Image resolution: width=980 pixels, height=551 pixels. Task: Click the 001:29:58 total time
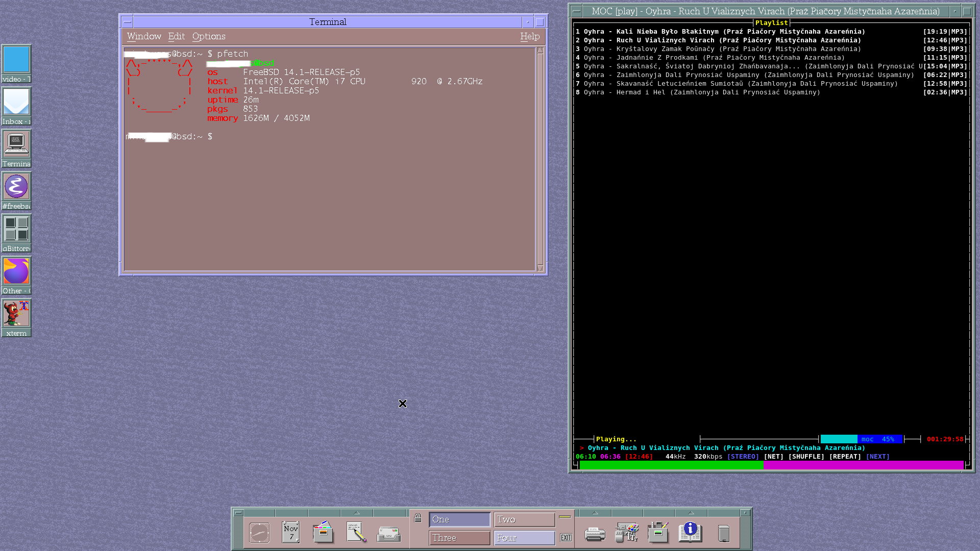click(x=945, y=439)
